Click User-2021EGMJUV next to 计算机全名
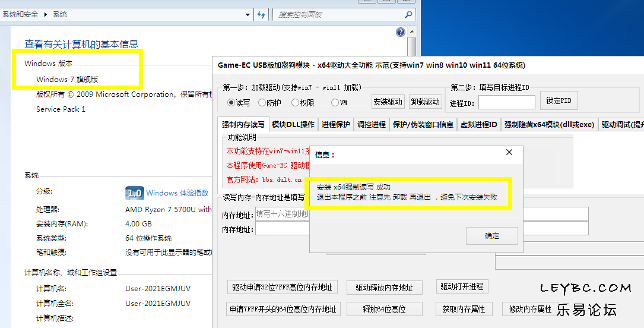This screenshot has height=328, width=644. click(x=158, y=303)
